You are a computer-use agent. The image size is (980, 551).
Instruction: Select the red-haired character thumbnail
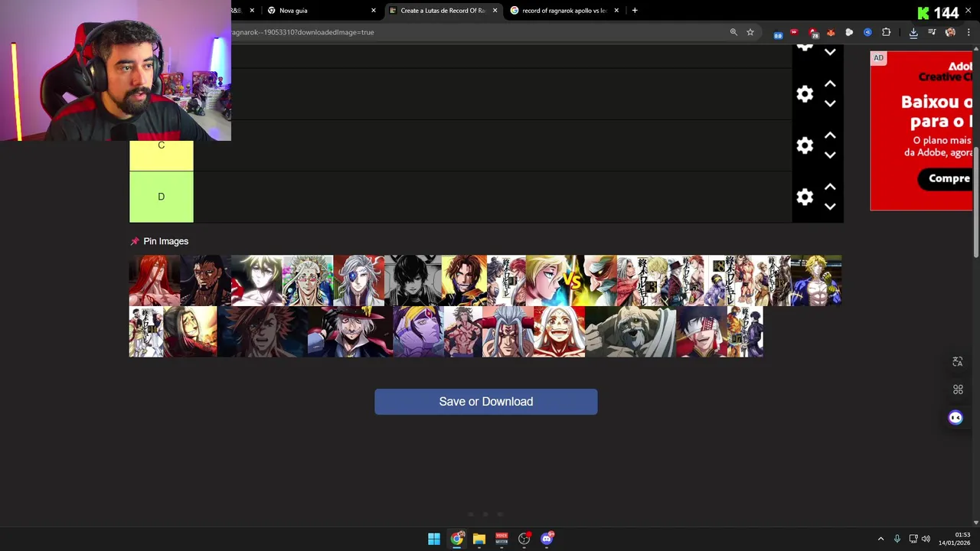tap(155, 281)
